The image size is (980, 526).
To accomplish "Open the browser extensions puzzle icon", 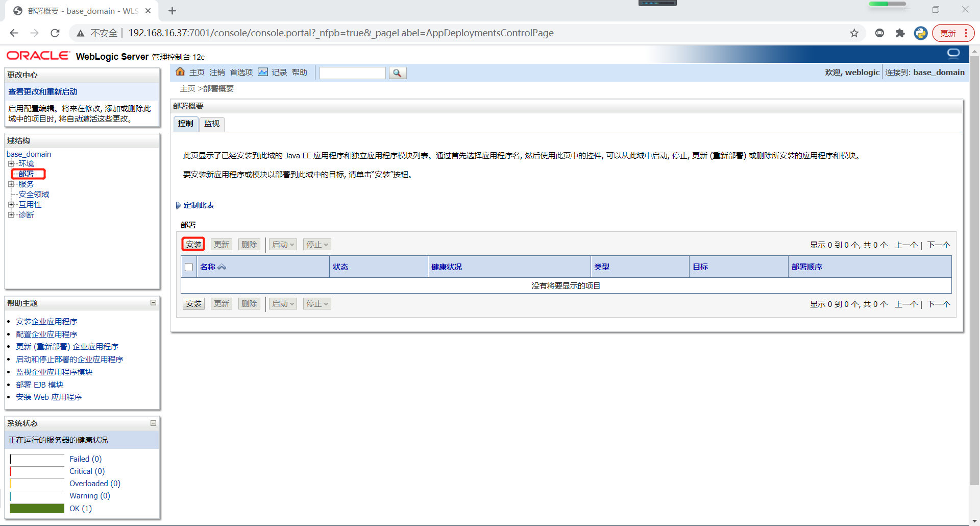I will pyautogui.click(x=900, y=33).
